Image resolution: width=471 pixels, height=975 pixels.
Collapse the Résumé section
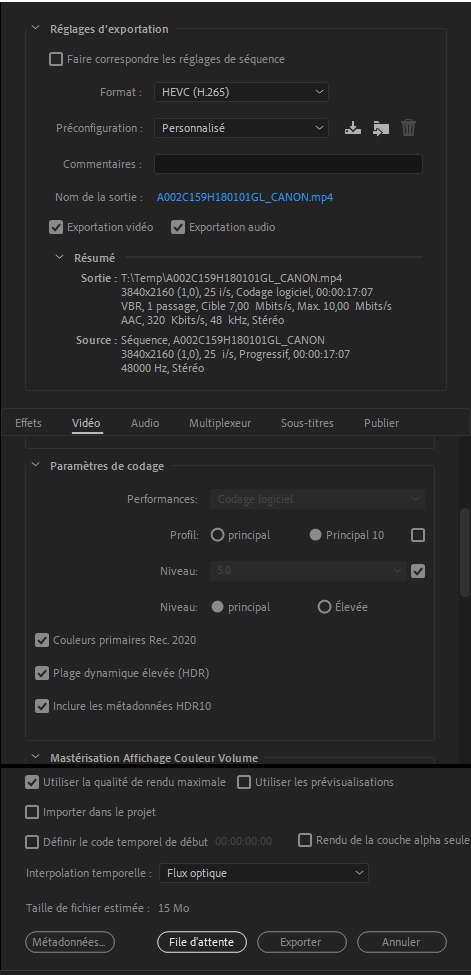60,257
